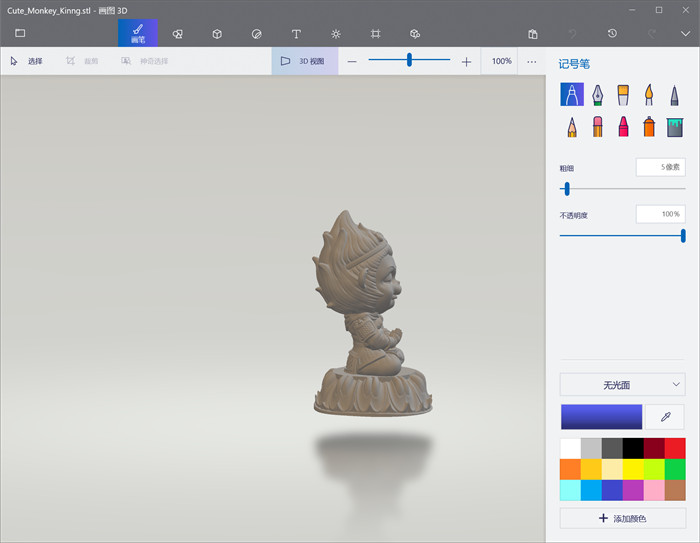Image resolution: width=700 pixels, height=543 pixels.
Task: Click the 100% zoom percentage field
Action: (x=500, y=61)
